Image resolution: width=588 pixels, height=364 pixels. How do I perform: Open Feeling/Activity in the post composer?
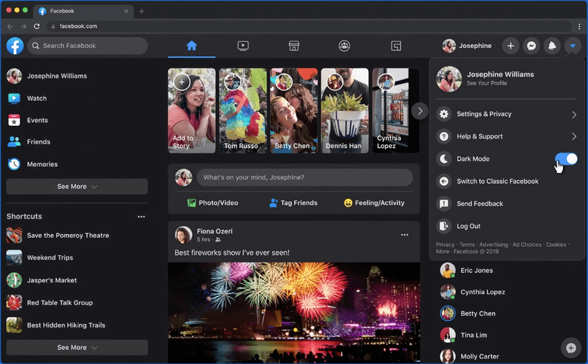(373, 203)
